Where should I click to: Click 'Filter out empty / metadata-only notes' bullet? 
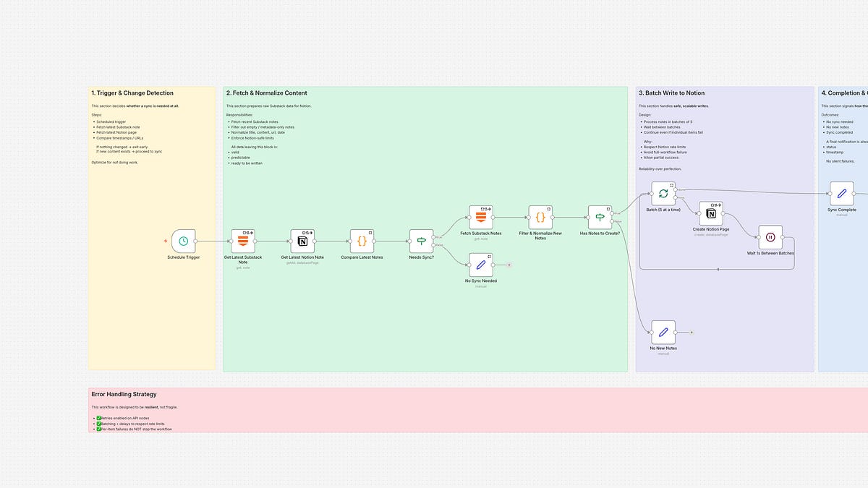263,127
